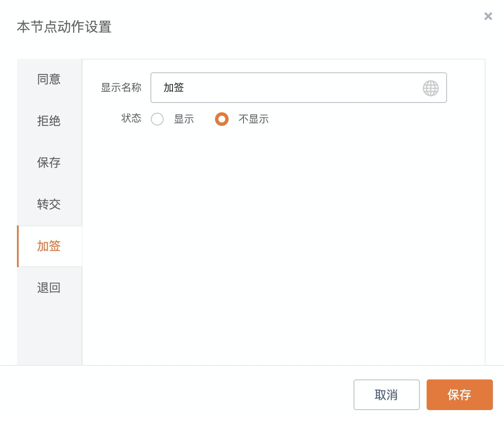
Task: Click the 状态 label
Action: (131, 118)
